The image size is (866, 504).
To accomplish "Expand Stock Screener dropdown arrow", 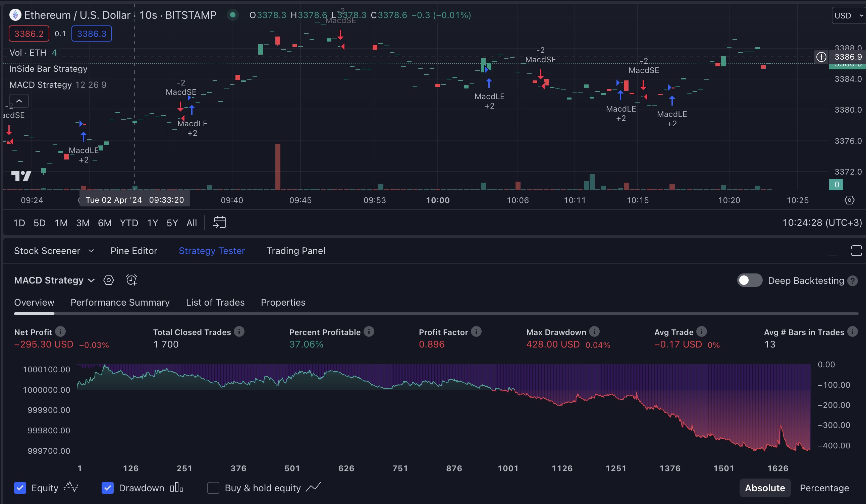I will coord(91,251).
